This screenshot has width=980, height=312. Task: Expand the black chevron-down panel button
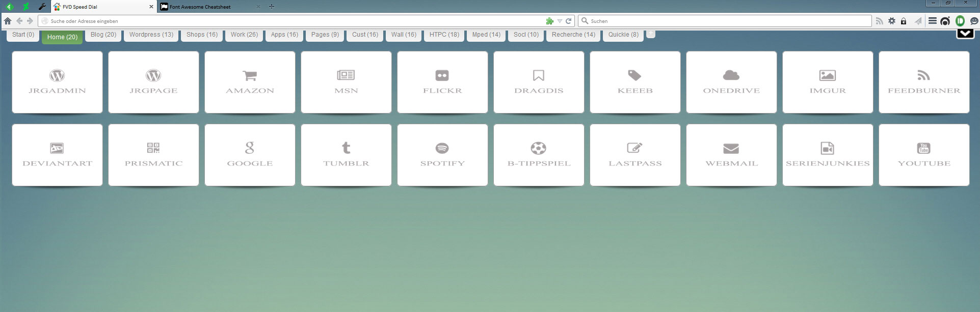(x=965, y=33)
